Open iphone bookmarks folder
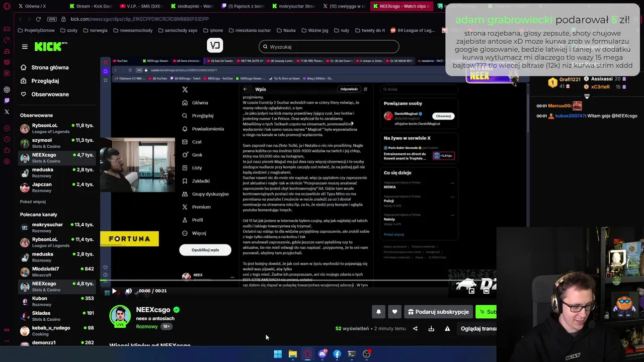The width and height of the screenshot is (644, 362). tap(213, 30)
